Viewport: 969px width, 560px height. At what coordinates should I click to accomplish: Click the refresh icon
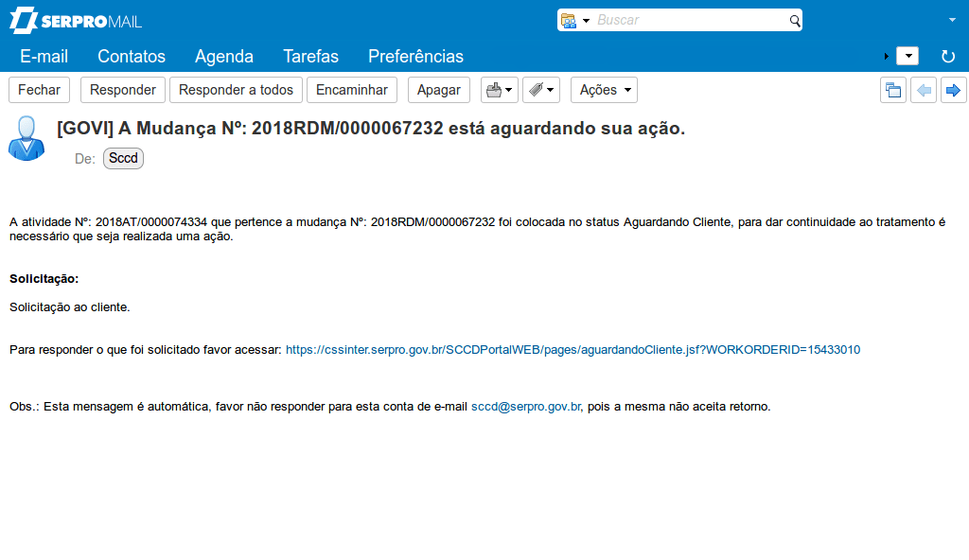pos(948,56)
